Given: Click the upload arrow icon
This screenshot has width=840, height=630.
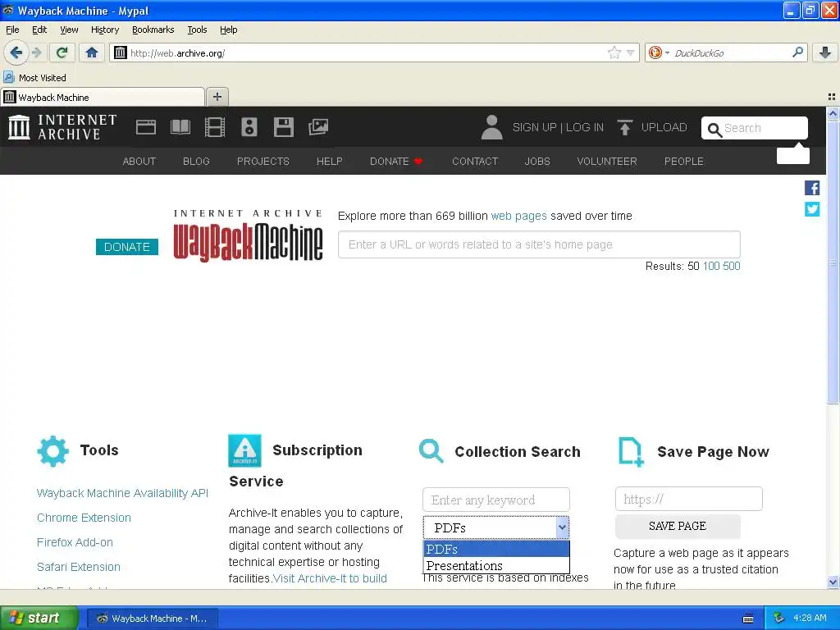Looking at the screenshot, I should 624,127.
